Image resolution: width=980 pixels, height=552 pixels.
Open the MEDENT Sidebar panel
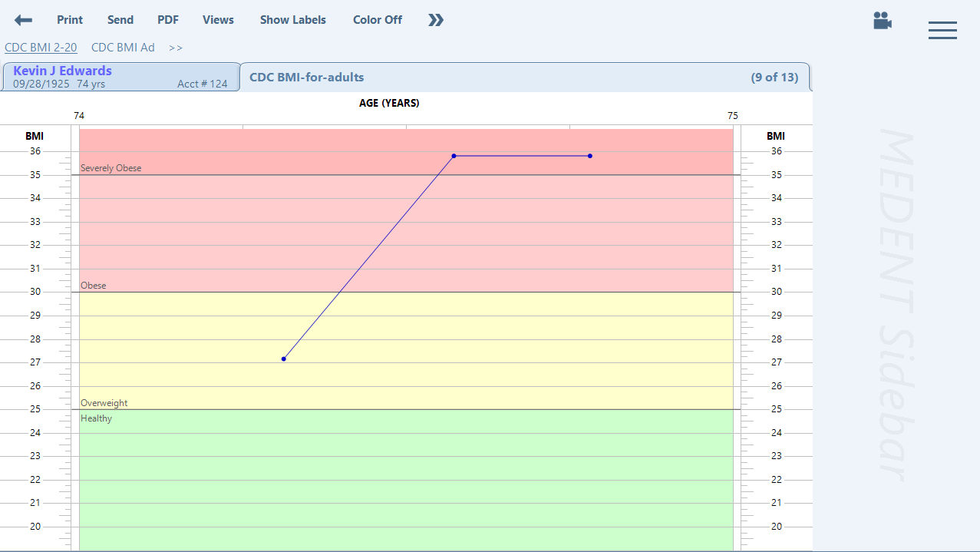(896, 306)
